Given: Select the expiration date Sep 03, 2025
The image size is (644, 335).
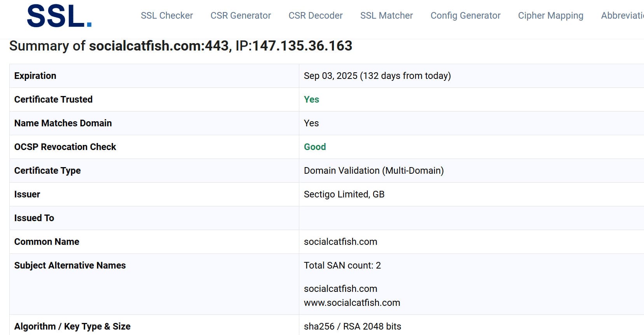Looking at the screenshot, I should point(330,76).
